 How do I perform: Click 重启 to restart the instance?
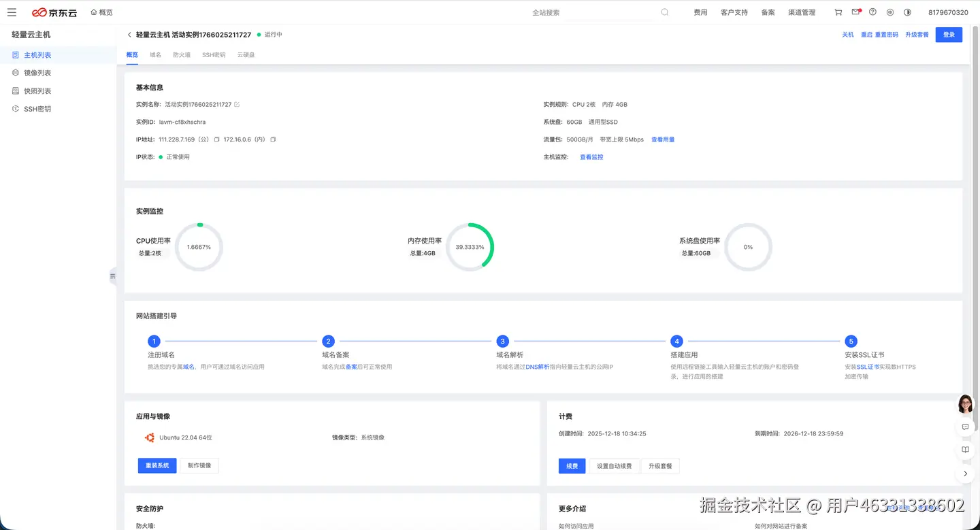tap(866, 35)
